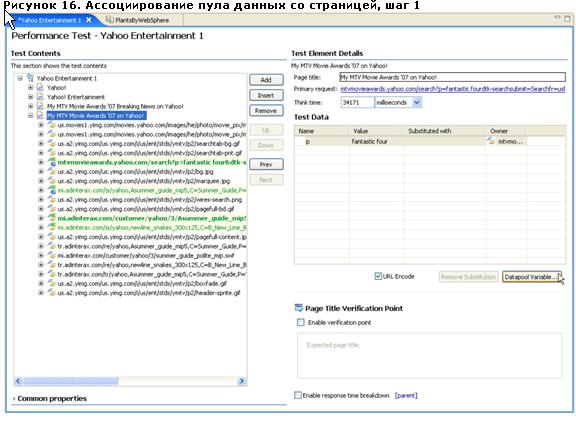576x421 pixels.
Task: Click request icon of boxfade.gif row
Action: tap(52, 284)
